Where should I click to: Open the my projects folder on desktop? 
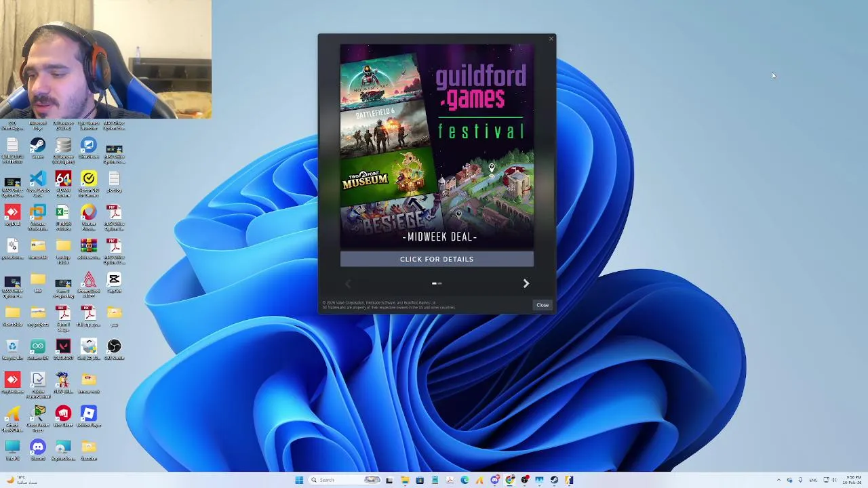(37, 315)
